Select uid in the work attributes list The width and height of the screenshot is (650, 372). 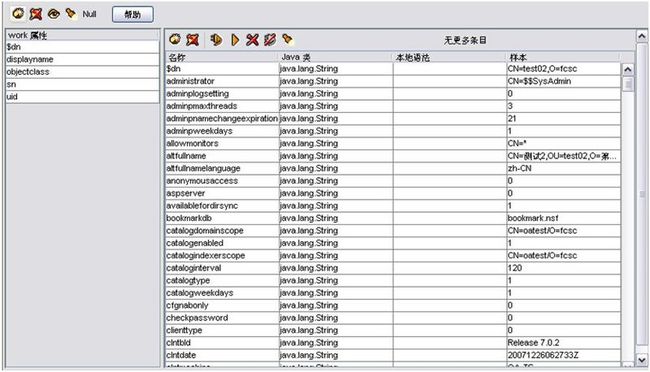point(82,97)
